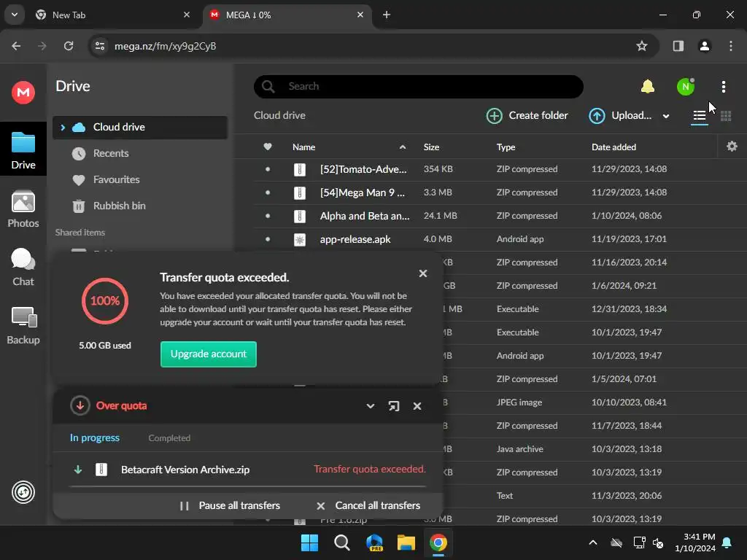
Task: Open Windows Start menu
Action: click(309, 542)
